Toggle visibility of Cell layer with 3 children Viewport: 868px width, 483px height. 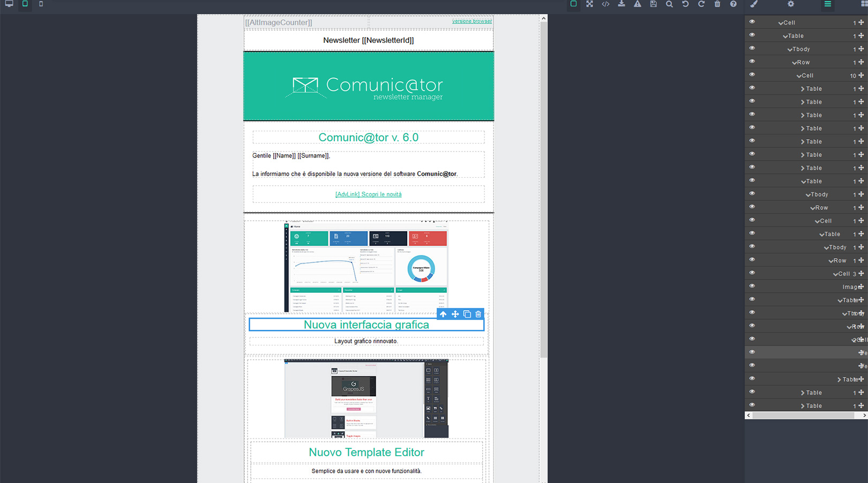[x=752, y=273]
